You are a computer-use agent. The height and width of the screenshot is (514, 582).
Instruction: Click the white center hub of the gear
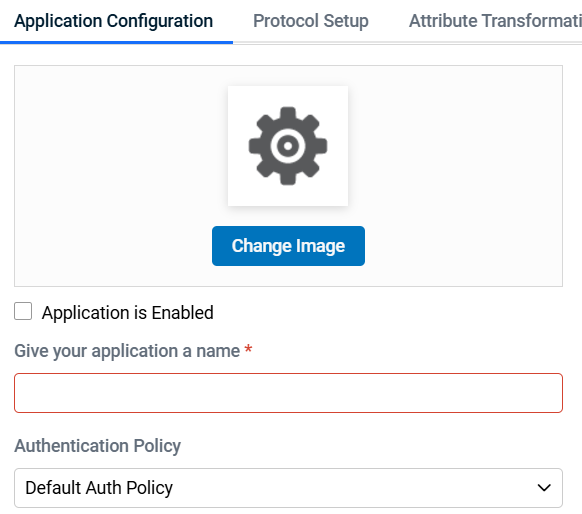tap(288, 146)
